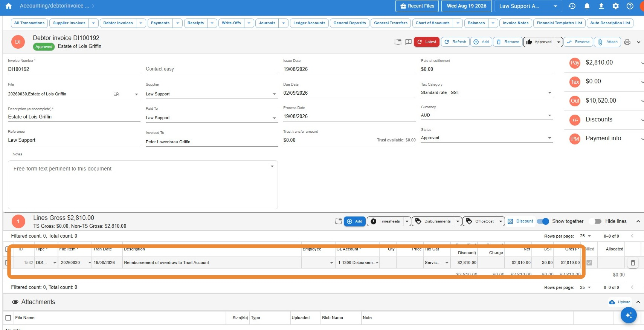Open Payments dropdown arrow
Viewport: 644px width, 330px height.
tap(178, 23)
